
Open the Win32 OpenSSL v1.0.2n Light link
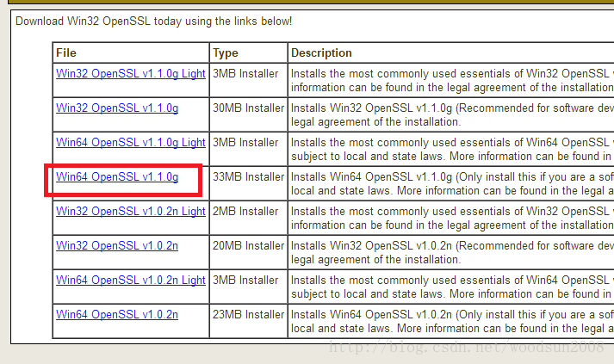pos(130,212)
